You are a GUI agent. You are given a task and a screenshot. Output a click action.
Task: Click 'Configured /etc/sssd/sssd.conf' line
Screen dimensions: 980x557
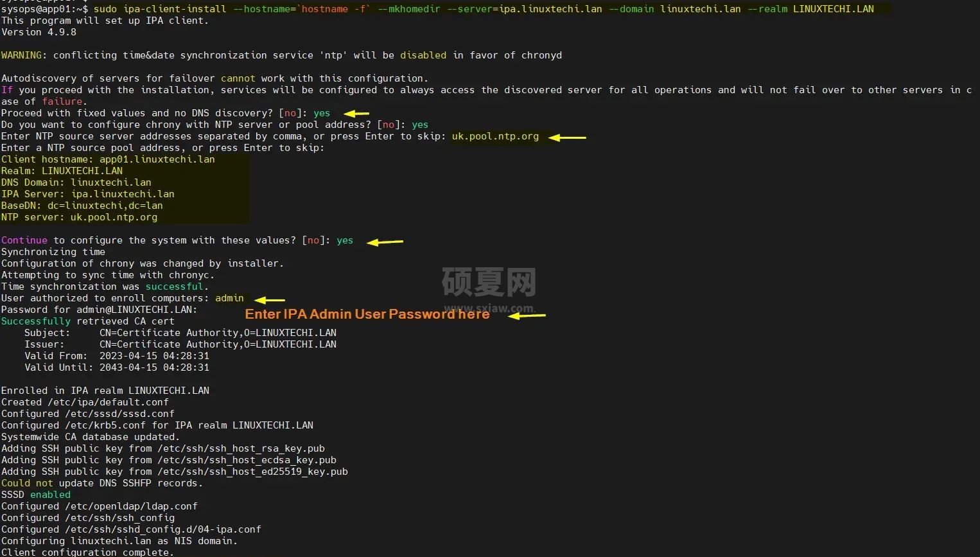(88, 414)
